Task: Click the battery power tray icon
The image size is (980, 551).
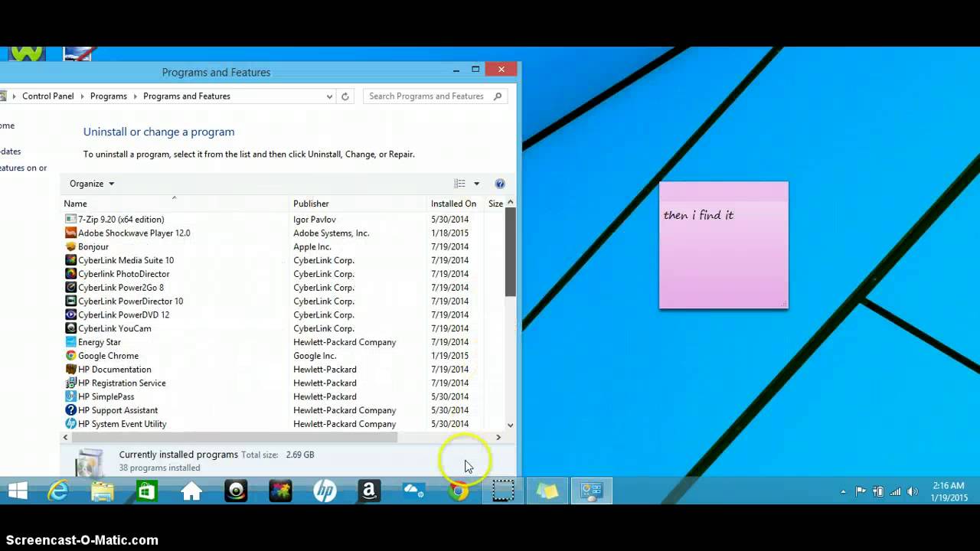Action: click(x=878, y=491)
